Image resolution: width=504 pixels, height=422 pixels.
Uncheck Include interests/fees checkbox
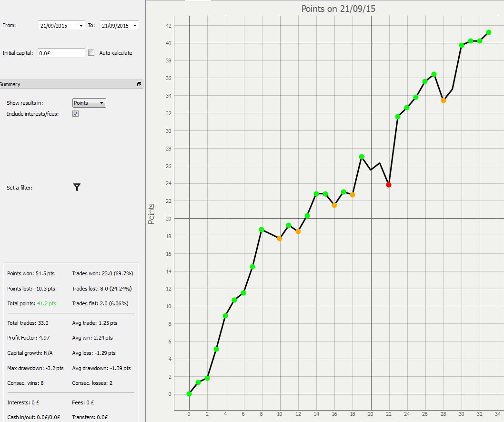click(x=76, y=114)
